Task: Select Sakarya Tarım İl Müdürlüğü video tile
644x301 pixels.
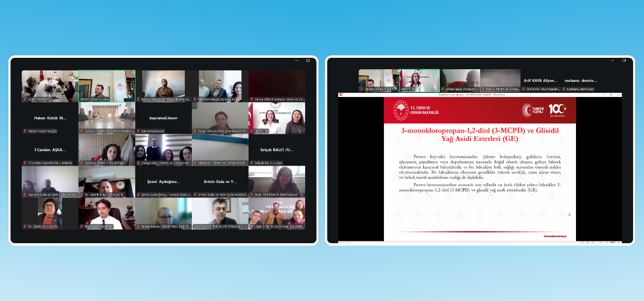Action: (107, 149)
